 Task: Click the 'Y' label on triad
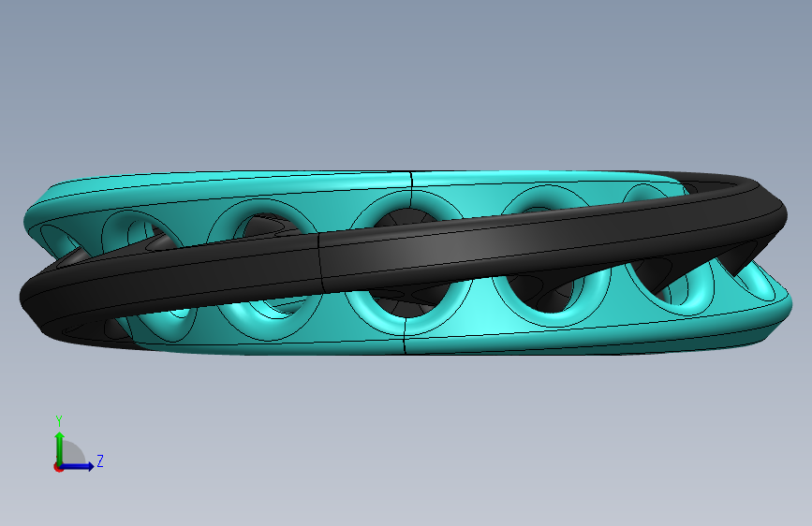pyautogui.click(x=59, y=420)
